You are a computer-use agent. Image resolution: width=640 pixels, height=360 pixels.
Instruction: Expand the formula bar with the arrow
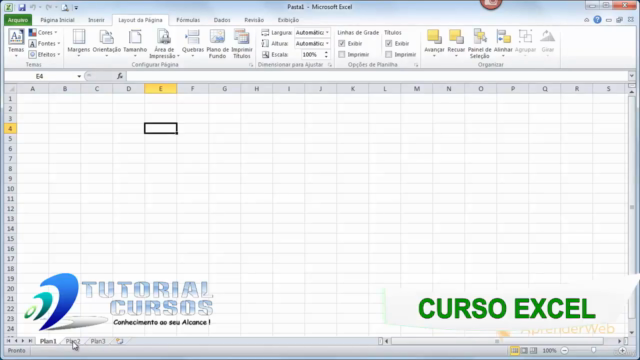tap(631, 76)
